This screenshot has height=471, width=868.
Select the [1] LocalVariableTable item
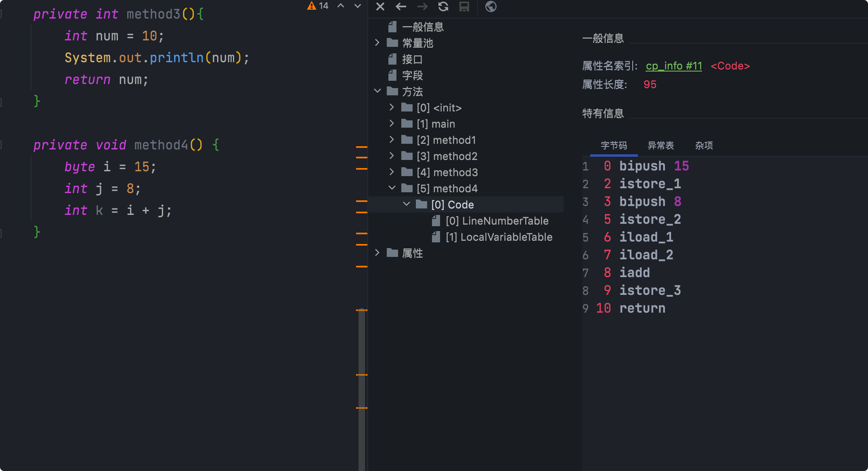click(x=499, y=237)
